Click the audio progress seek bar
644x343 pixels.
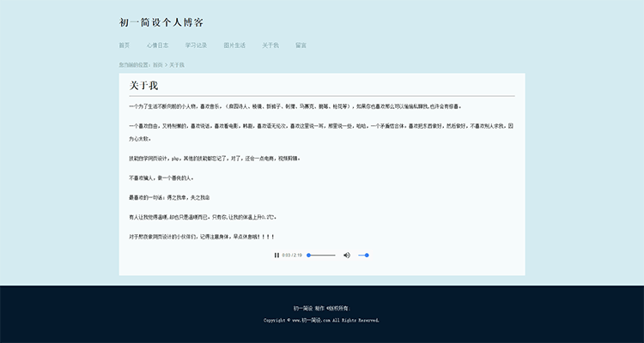(x=321, y=255)
